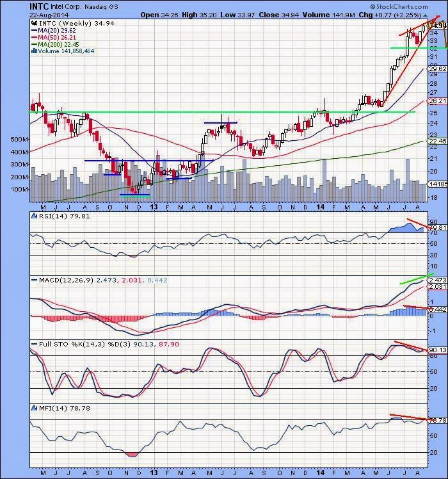Click the 'Open 34.26' value
This screenshot has width=448, height=479.
[159, 15]
